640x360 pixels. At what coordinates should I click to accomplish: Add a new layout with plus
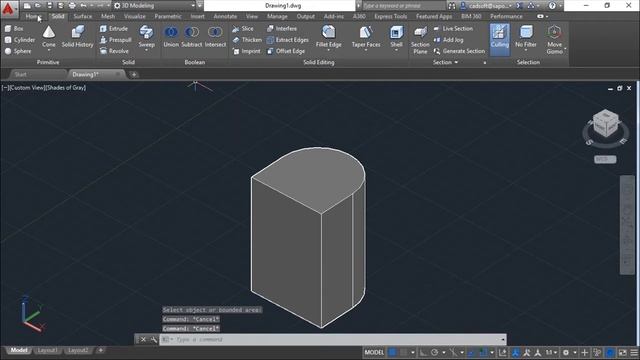coord(100,350)
